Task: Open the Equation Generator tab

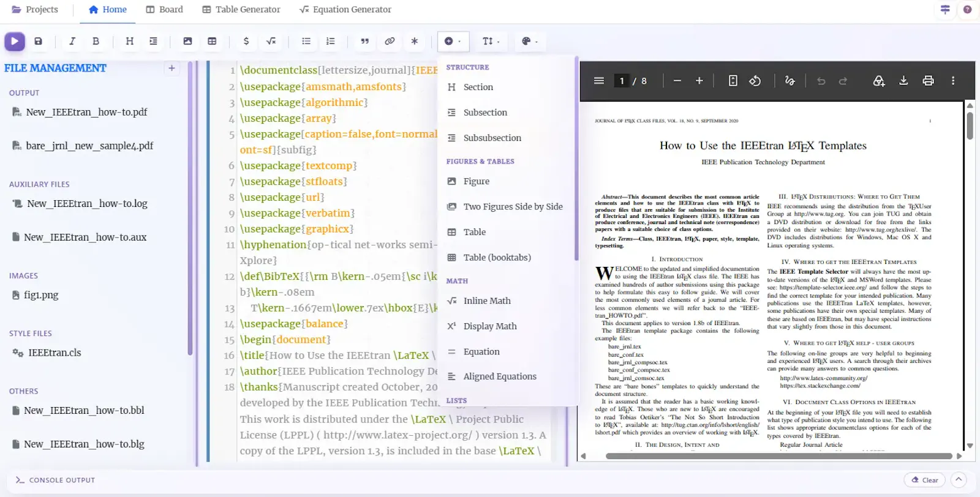Action: [x=345, y=10]
